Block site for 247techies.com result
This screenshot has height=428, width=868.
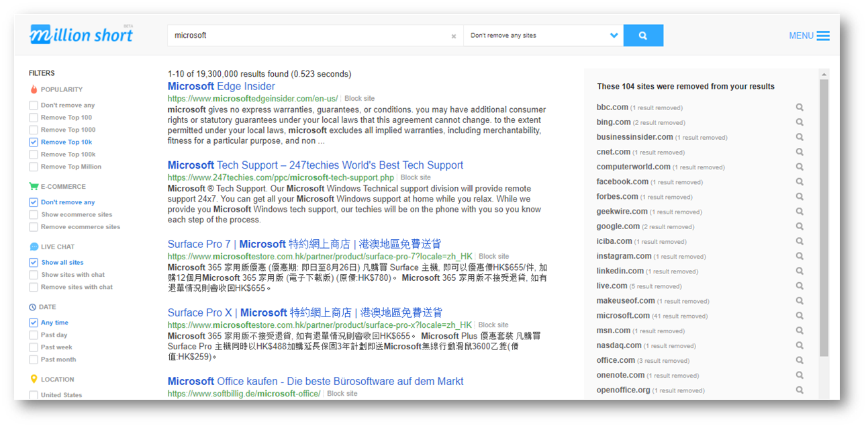416,177
